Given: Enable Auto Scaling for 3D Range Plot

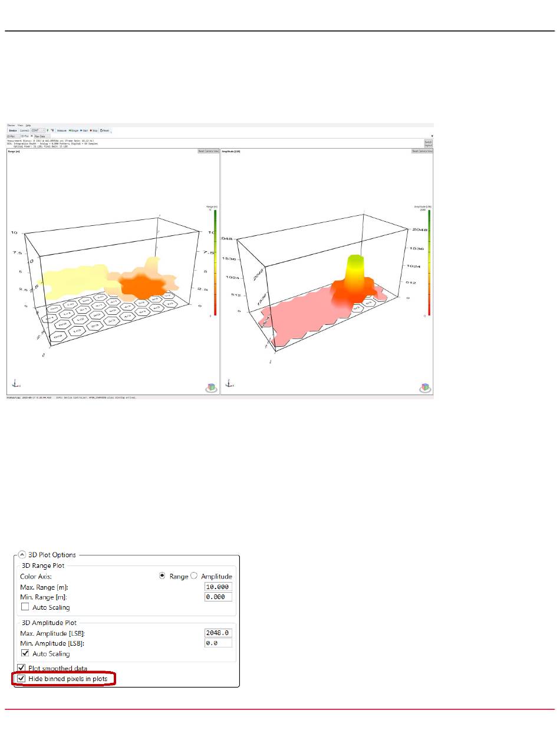Looking at the screenshot, I should [25, 607].
